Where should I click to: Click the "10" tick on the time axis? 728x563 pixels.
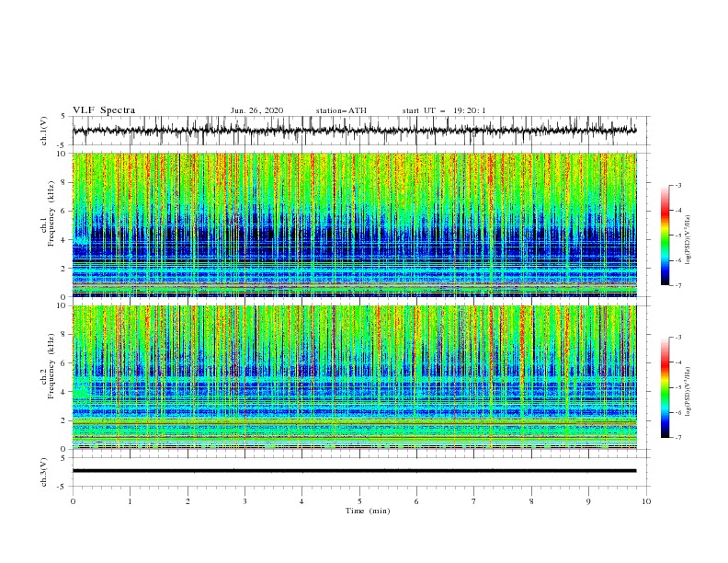tap(646, 501)
